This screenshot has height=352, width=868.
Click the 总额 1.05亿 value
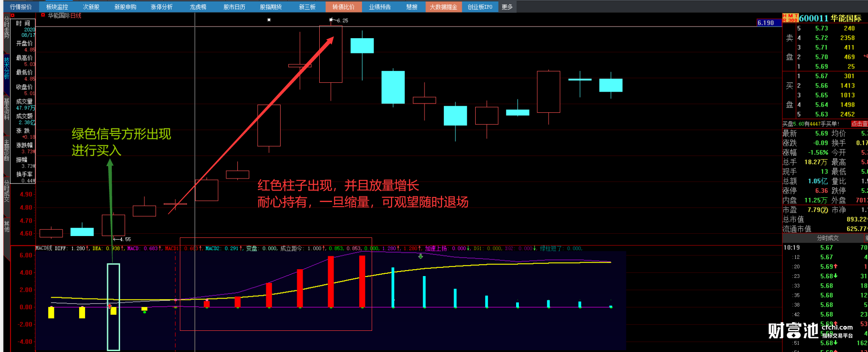coord(818,181)
